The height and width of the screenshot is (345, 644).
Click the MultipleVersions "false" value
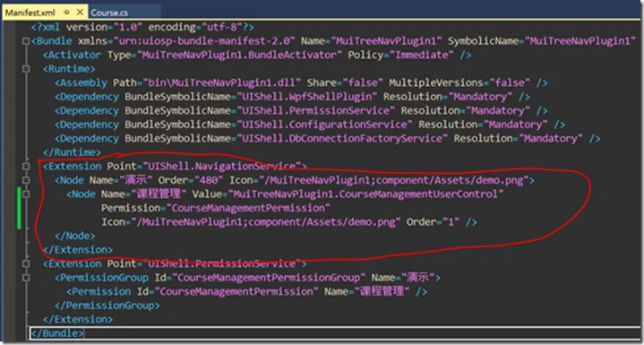(x=510, y=83)
